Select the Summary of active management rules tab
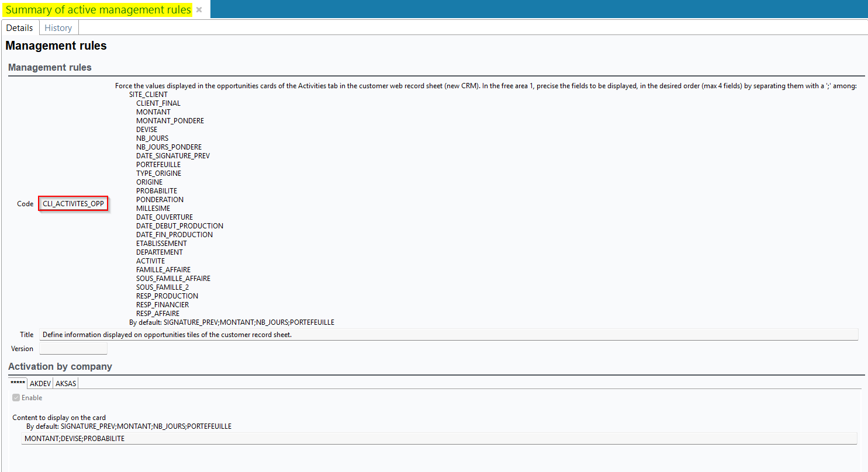The height and width of the screenshot is (472, 868). click(98, 10)
